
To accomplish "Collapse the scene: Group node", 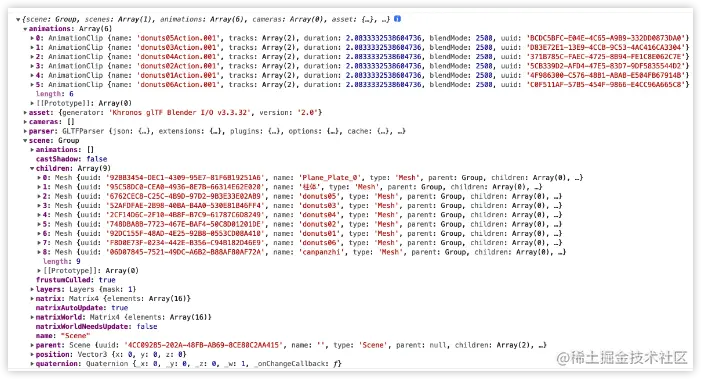I will click(x=25, y=140).
